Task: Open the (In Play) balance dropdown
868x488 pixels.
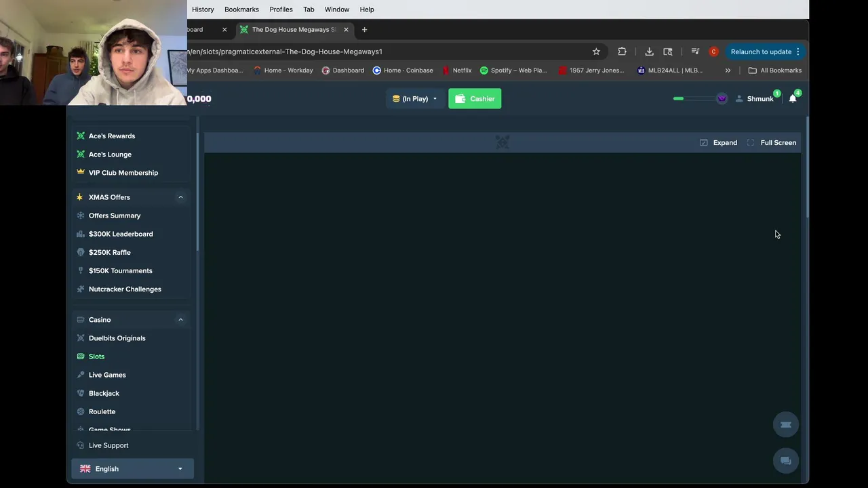Action: [414, 99]
